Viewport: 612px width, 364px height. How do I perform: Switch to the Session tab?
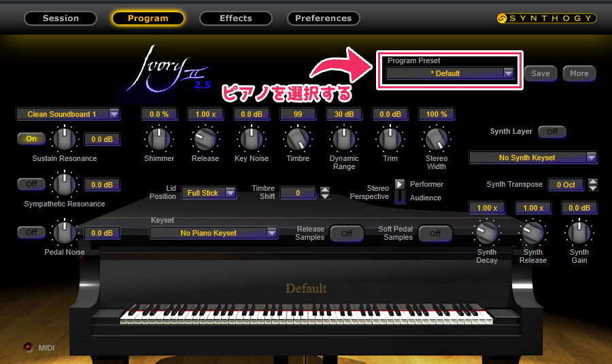coord(61,18)
